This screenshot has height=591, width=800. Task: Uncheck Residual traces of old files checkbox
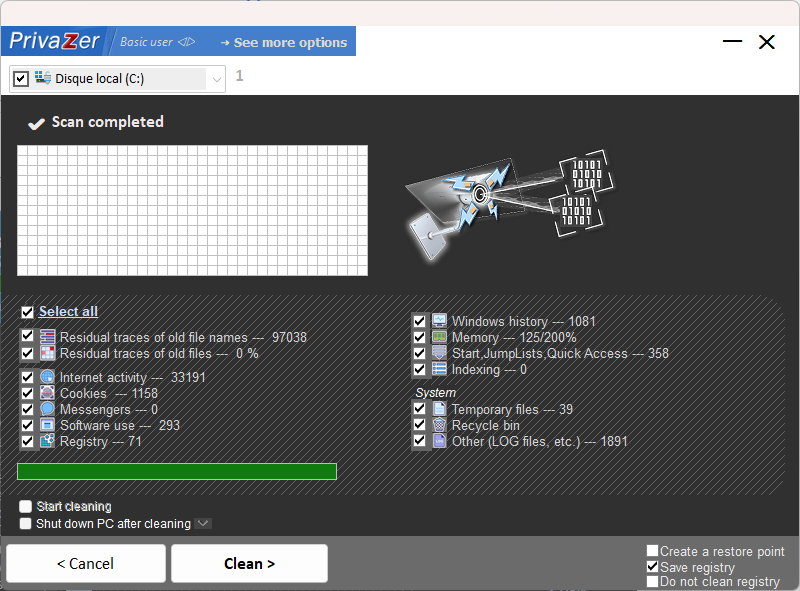[28, 353]
